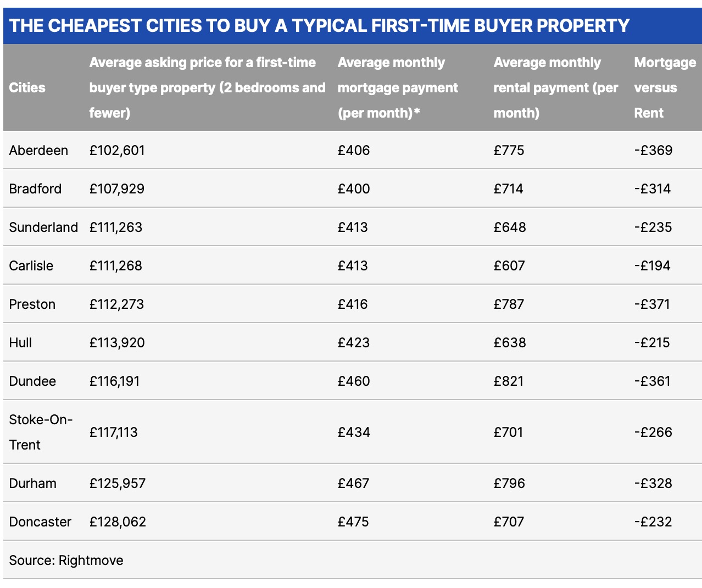Click the average monthly mortgage payment header
The image size is (702, 588).
[398, 88]
